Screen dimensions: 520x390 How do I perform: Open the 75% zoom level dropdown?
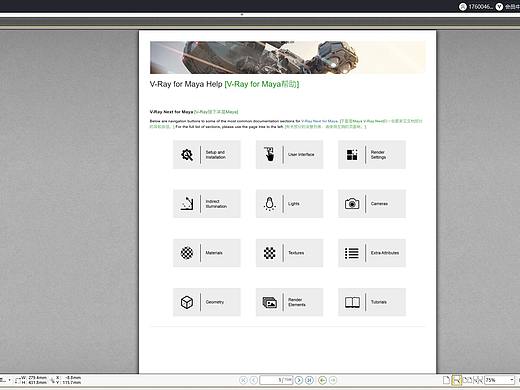pyautogui.click(x=512, y=380)
